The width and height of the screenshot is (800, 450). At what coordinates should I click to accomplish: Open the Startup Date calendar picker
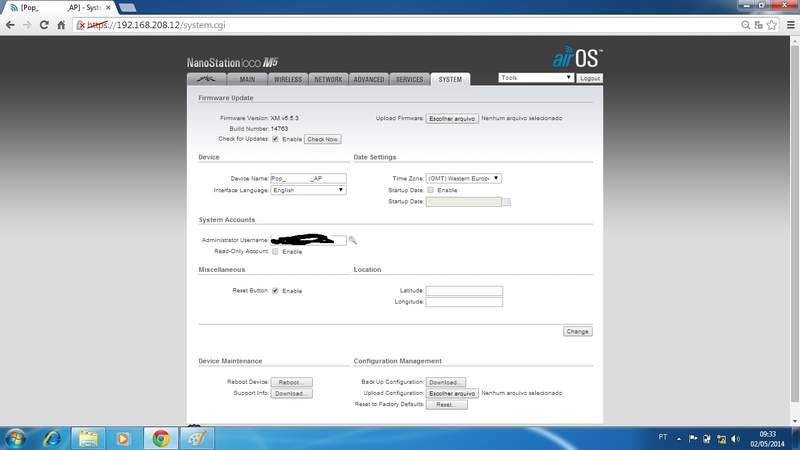[506, 202]
